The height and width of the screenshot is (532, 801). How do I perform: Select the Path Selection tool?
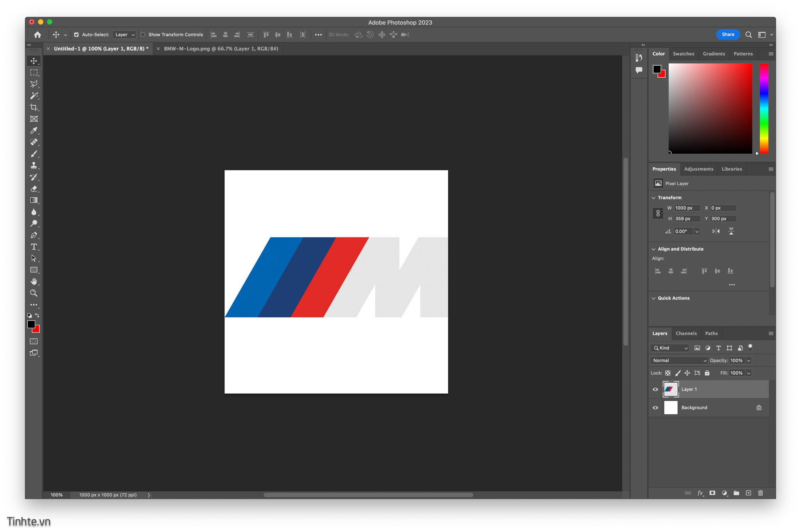(34, 258)
